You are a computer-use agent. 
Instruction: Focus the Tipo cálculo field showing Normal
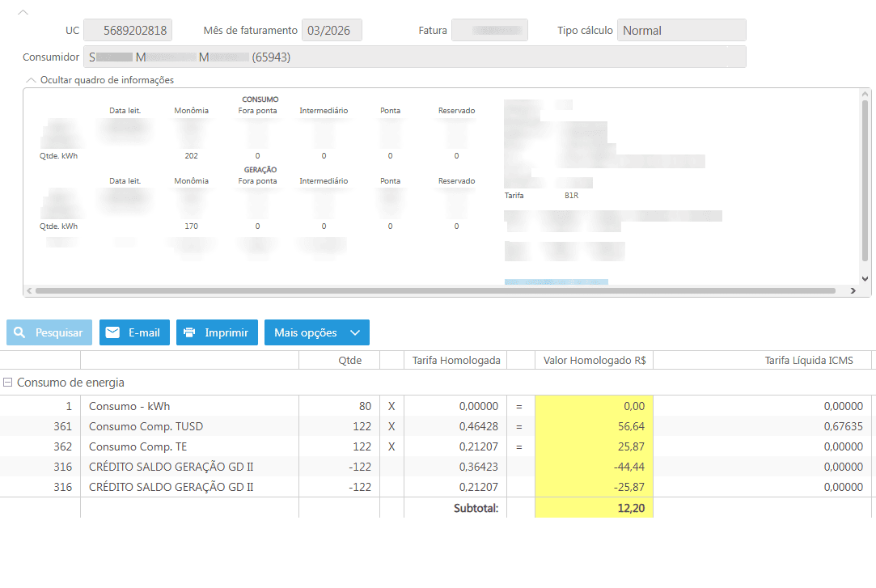tap(681, 31)
